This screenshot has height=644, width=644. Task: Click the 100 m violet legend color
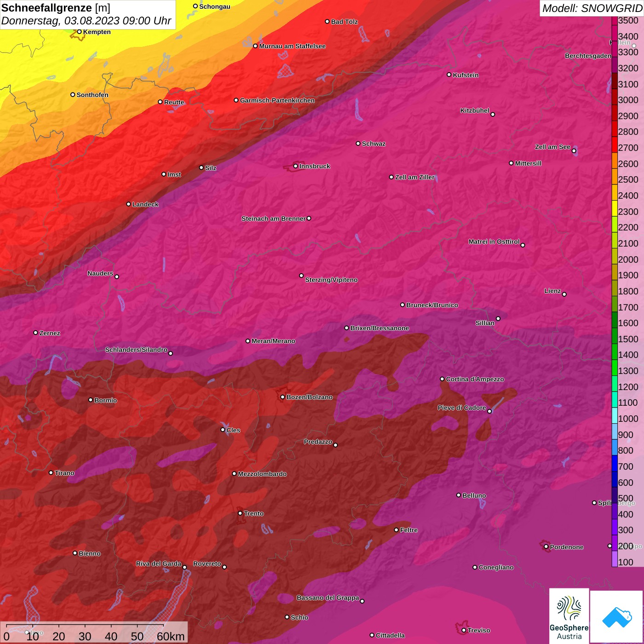coord(614,558)
